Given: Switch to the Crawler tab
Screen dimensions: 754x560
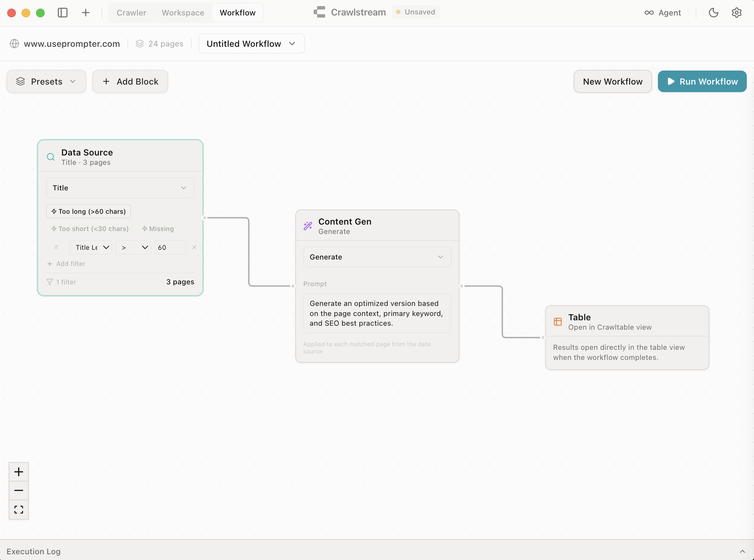Looking at the screenshot, I should pos(131,13).
